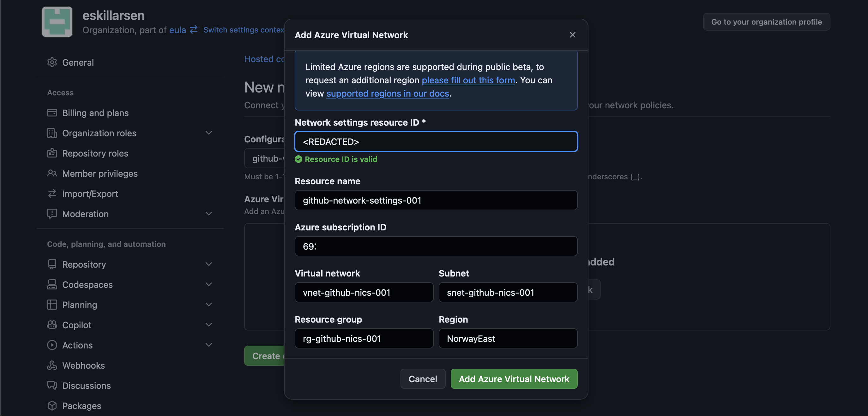Viewport: 868px width, 416px height.
Task: Click the Planning table icon
Action: point(52,305)
